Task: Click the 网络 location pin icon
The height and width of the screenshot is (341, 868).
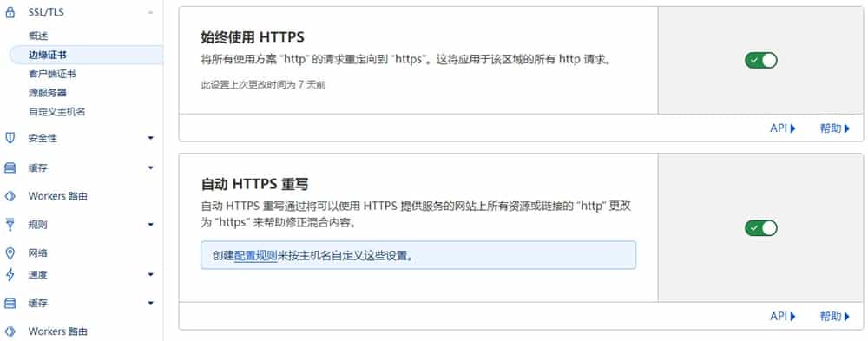Action: [10, 253]
